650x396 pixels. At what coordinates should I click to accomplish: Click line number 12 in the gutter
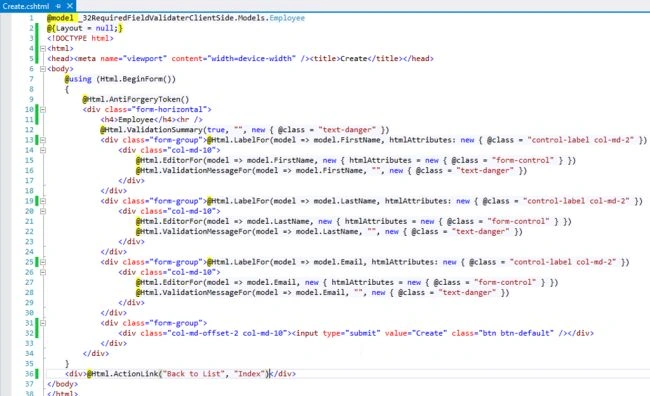point(29,130)
